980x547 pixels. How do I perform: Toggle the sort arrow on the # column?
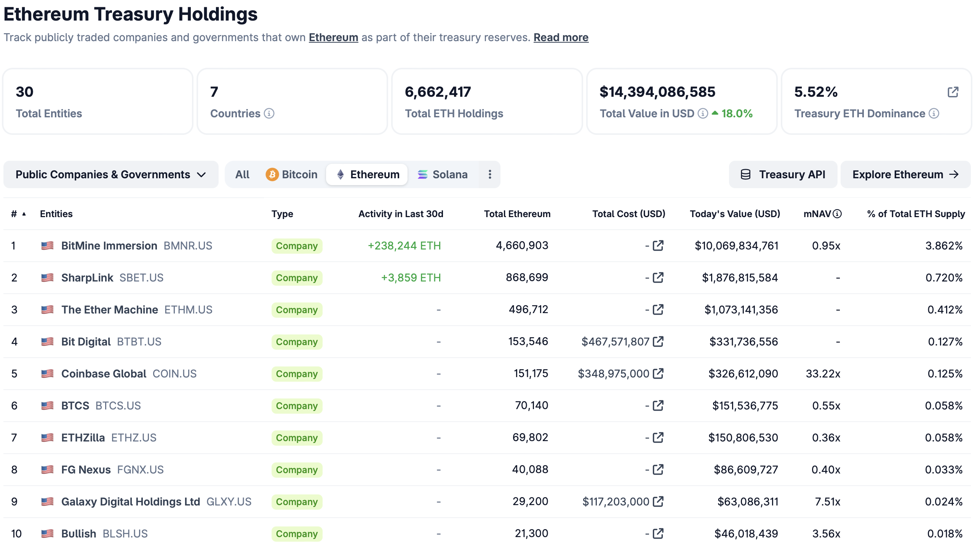pos(24,214)
